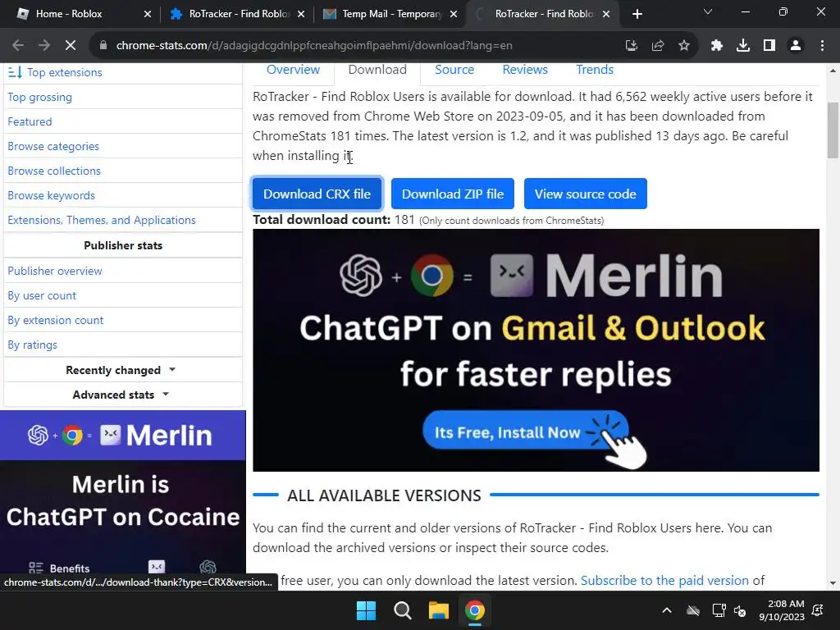This screenshot has height=630, width=840.
Task: Open the Overview page tab
Action: pos(293,70)
